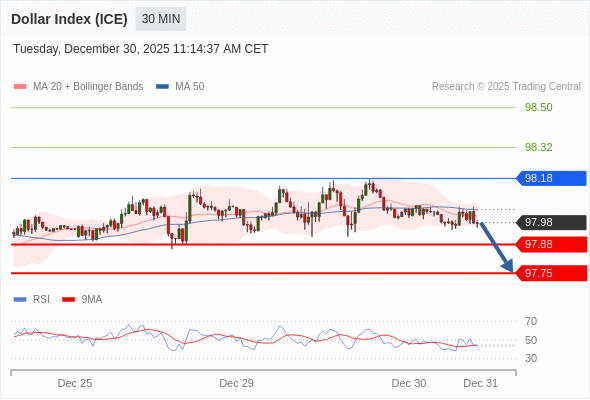This screenshot has width=590, height=400.
Task: Click the 'MA 20 + Bollinger Bands' legend label
Action: (88, 87)
